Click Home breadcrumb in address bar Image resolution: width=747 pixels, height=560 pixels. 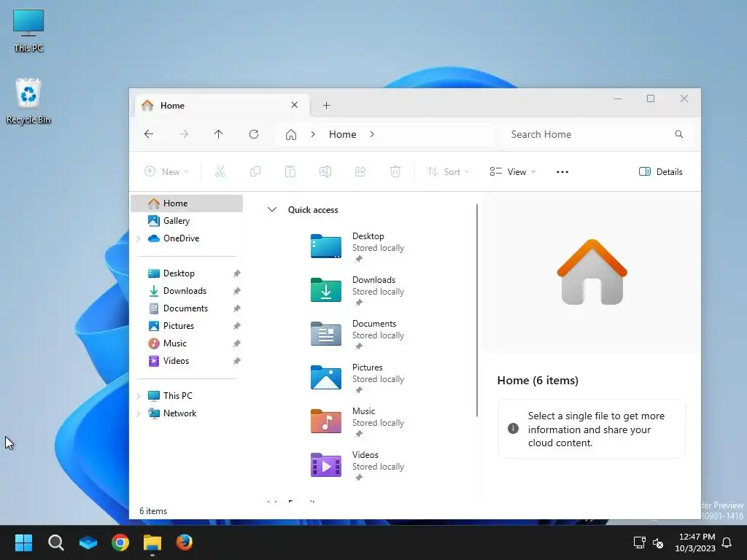click(x=343, y=135)
